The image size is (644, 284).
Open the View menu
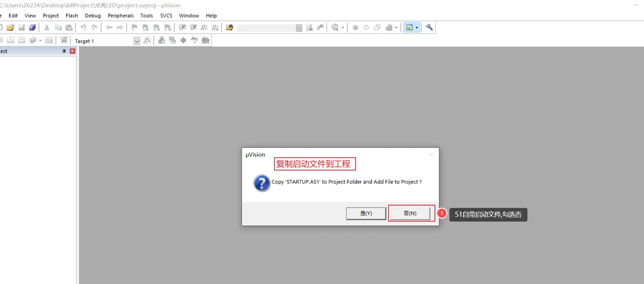point(30,16)
